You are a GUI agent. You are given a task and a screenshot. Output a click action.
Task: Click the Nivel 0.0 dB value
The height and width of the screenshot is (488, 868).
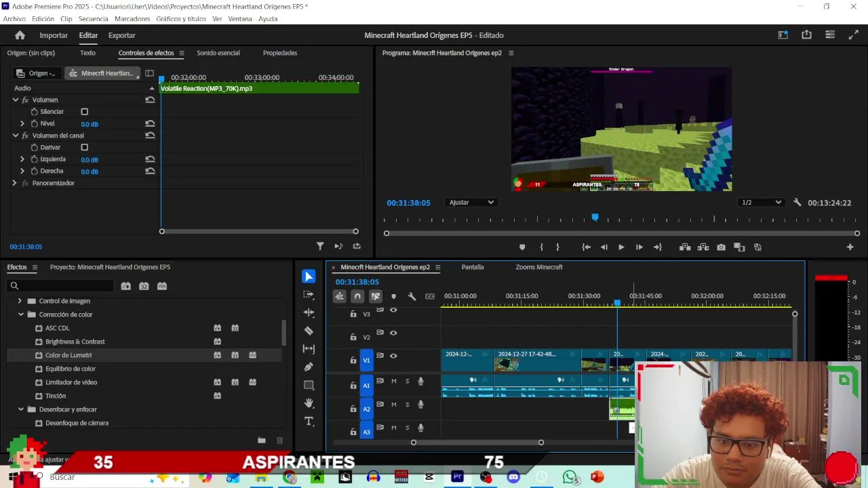pyautogui.click(x=90, y=124)
